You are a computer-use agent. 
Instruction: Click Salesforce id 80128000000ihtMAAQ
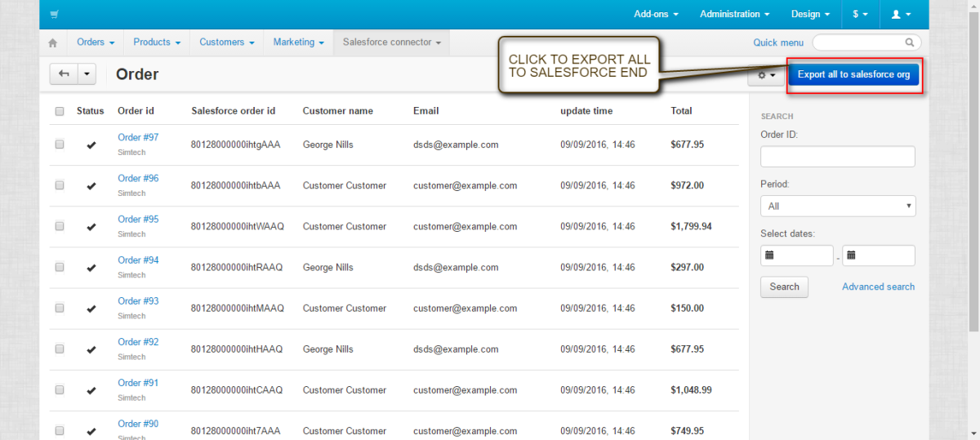238,308
